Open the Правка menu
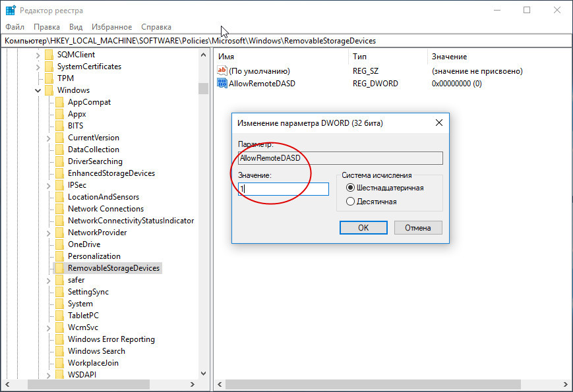 (x=47, y=27)
